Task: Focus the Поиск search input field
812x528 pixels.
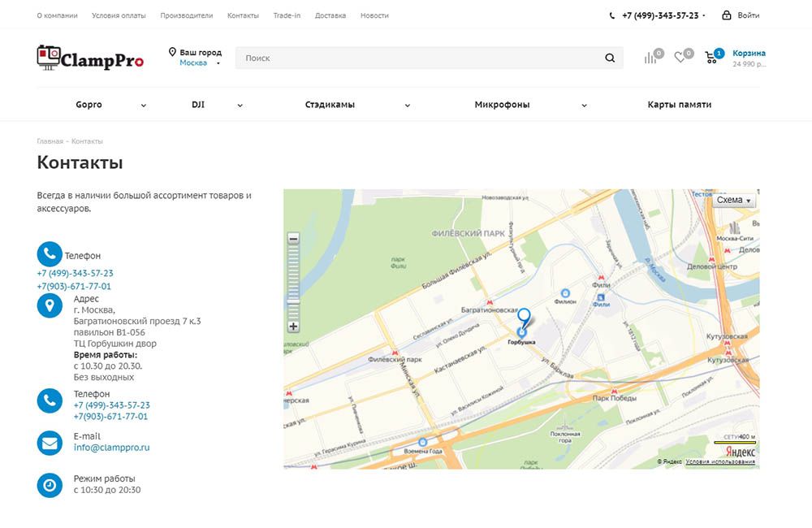Action: coord(418,58)
